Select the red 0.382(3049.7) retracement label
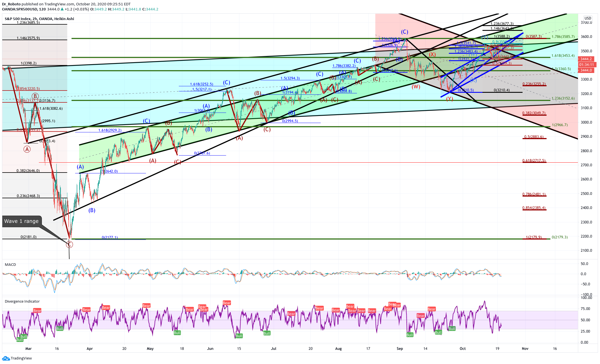This screenshot has width=600, height=364. tap(534, 113)
